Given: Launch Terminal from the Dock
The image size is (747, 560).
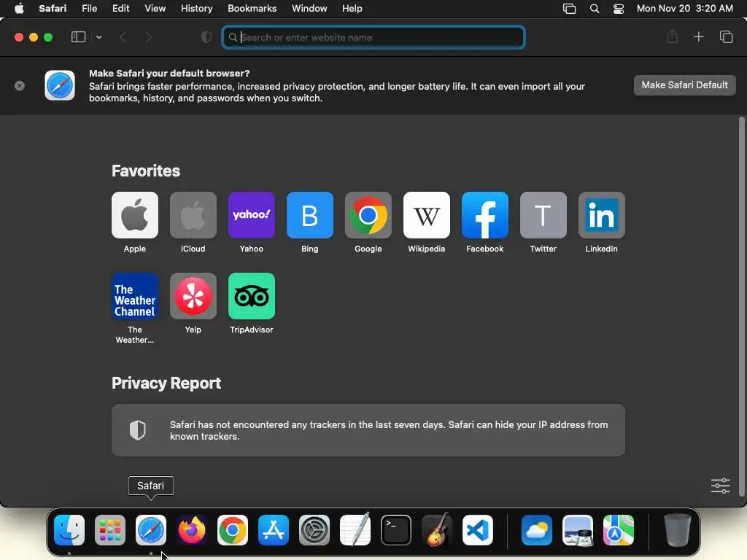Looking at the screenshot, I should tap(396, 529).
